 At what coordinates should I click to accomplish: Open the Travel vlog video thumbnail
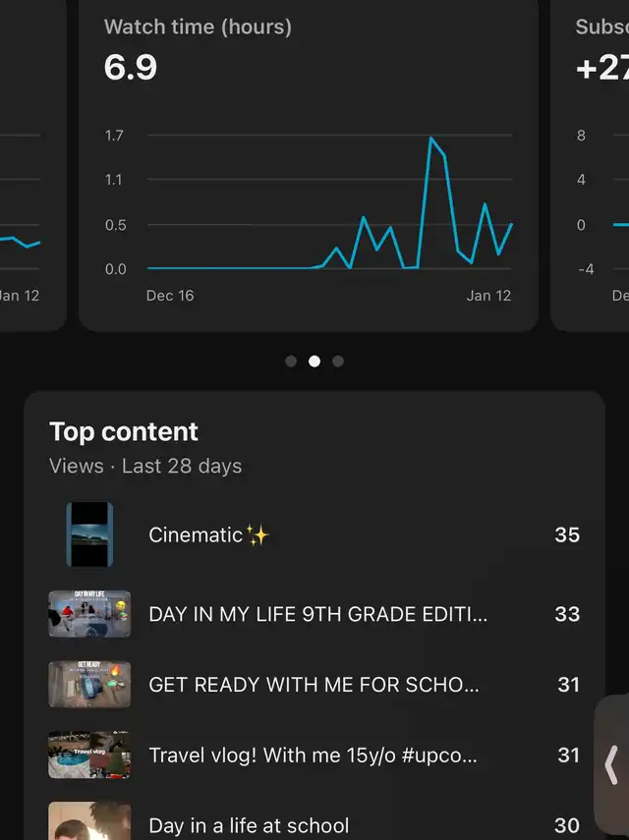coord(89,755)
